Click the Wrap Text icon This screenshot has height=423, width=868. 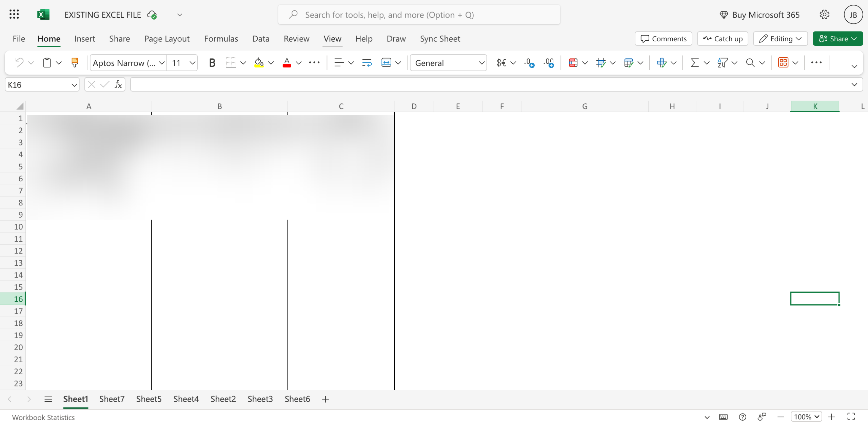[367, 63]
